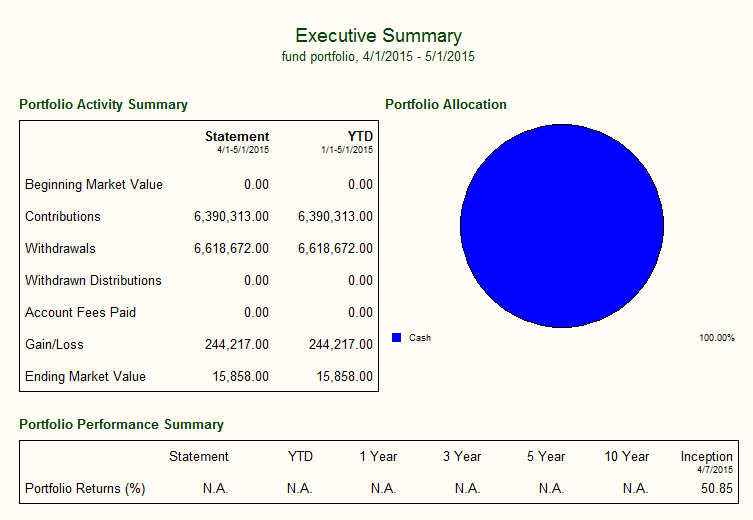Select the 3 Year column header
This screenshot has height=520, width=753.
pyautogui.click(x=462, y=457)
